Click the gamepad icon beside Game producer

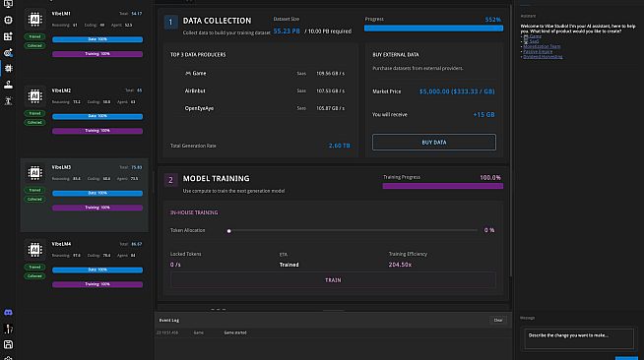(x=188, y=74)
